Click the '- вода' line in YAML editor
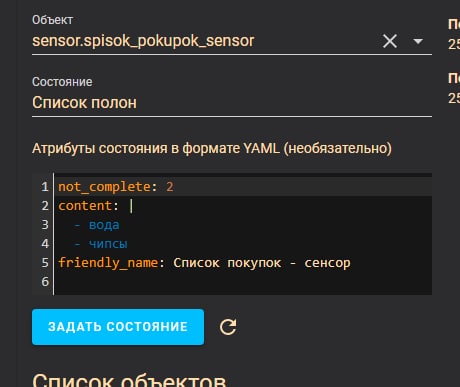Screen dimensions: 460x387 [244, 225]
